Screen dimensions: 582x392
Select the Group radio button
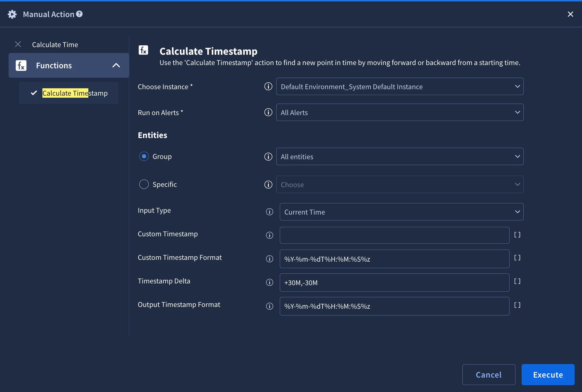144,156
